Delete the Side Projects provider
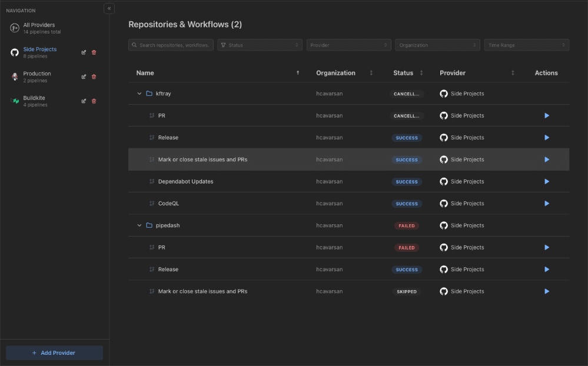 click(94, 52)
